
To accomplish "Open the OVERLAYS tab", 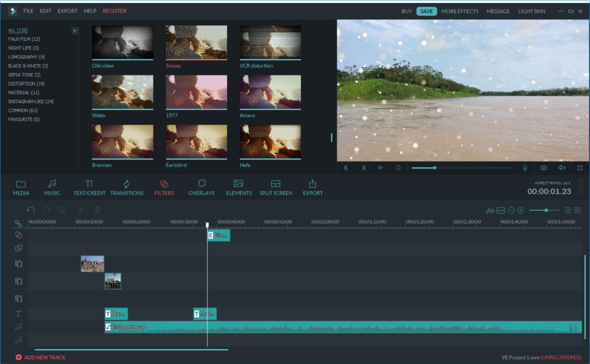I will pyautogui.click(x=201, y=188).
